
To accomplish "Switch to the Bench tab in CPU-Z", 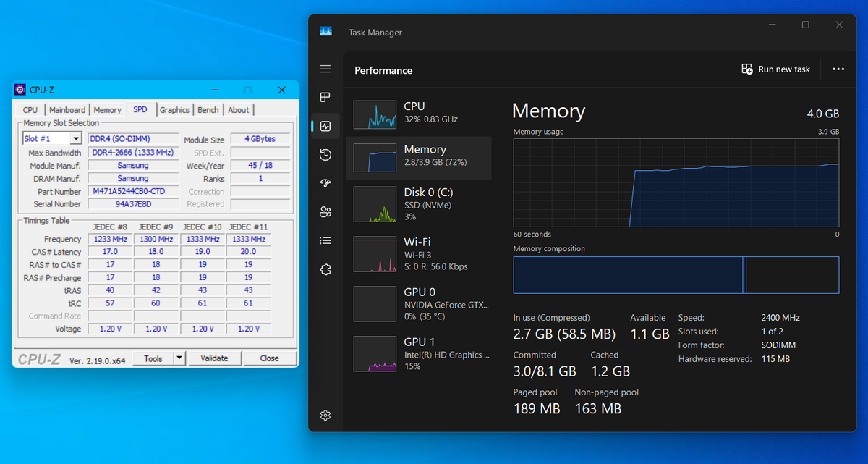I will coord(208,110).
